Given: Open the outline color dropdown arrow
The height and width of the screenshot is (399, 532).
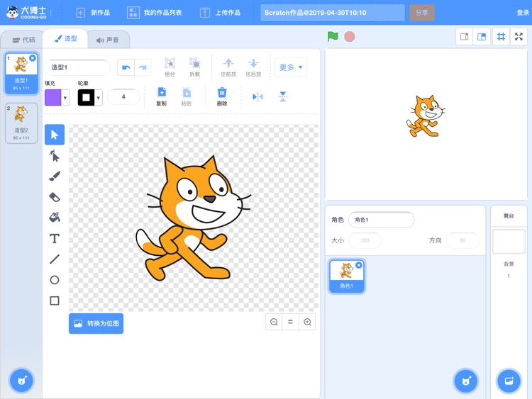Looking at the screenshot, I should click(x=99, y=98).
